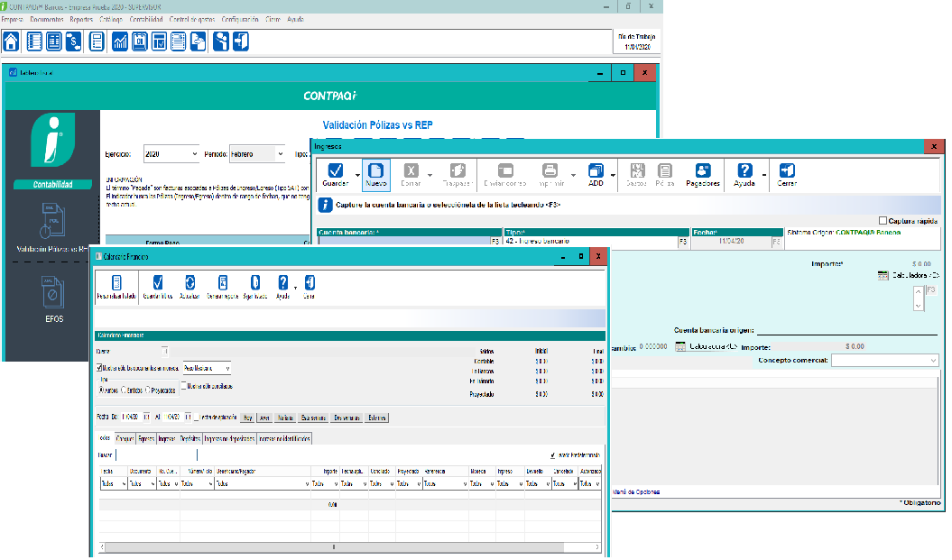
Task: Open the Empresa menu
Action: (12, 20)
